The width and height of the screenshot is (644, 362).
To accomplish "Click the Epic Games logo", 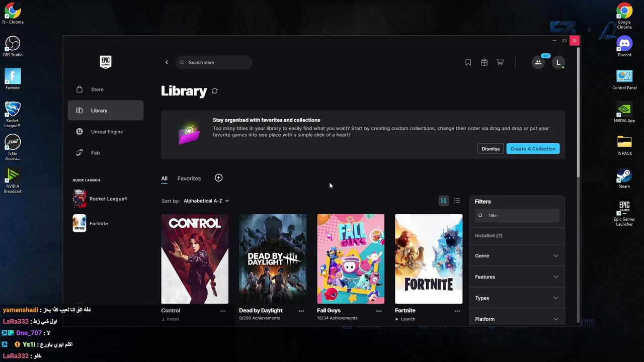I will click(x=105, y=62).
